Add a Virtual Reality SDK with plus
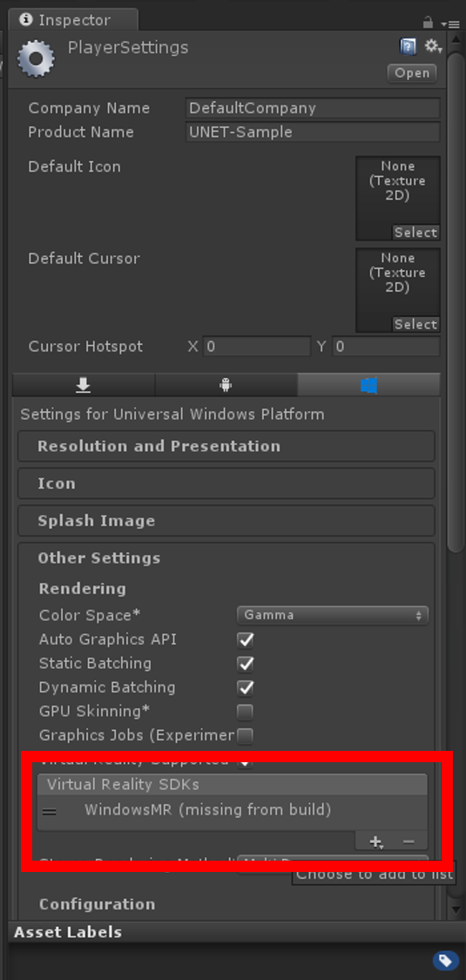 (376, 841)
